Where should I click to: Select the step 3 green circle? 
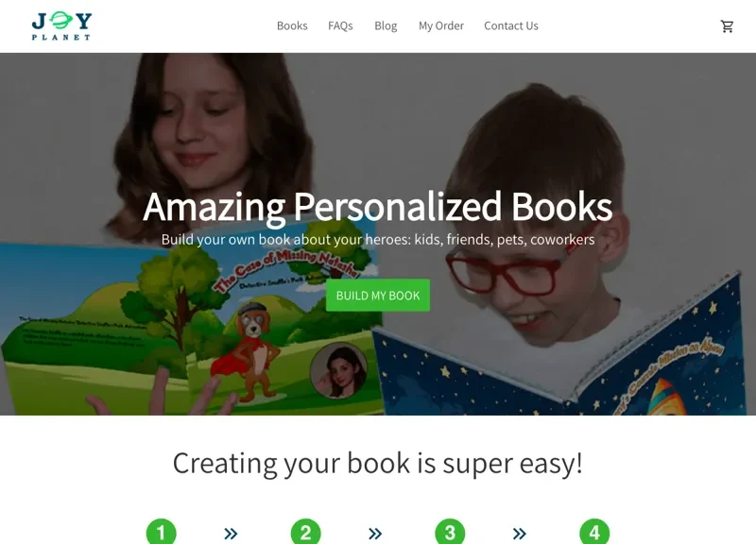(450, 532)
